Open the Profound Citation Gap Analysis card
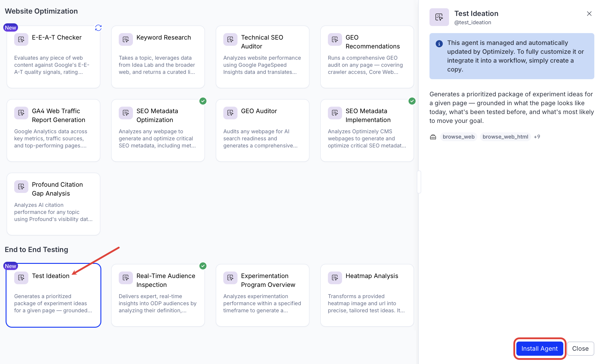 53,204
